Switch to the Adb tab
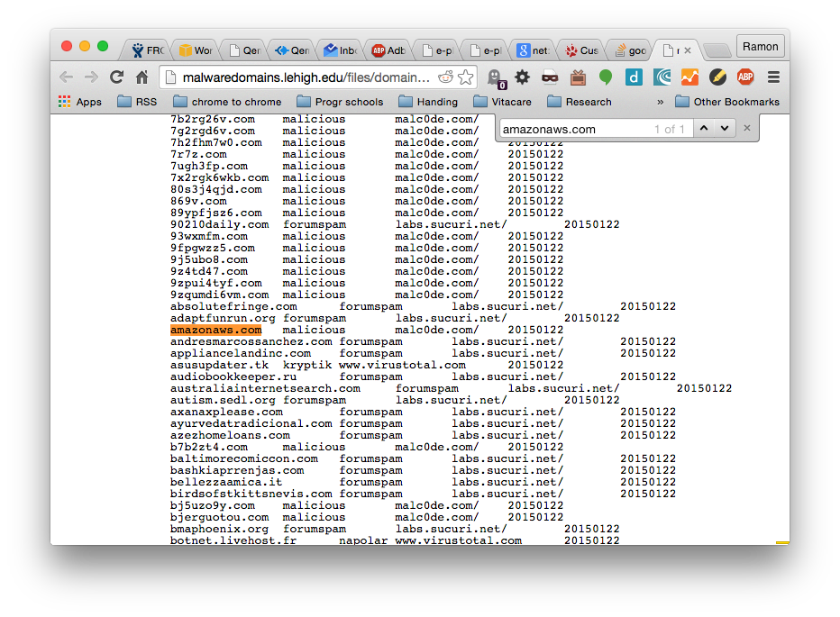 pyautogui.click(x=389, y=50)
